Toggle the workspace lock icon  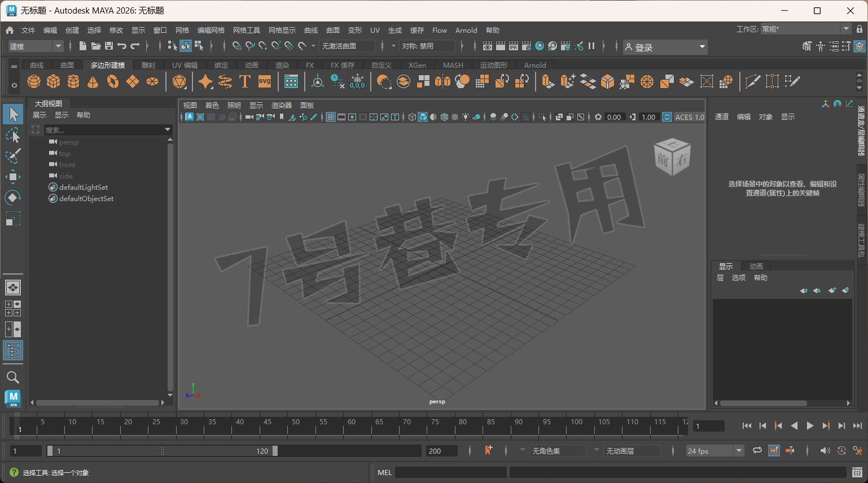point(860,29)
